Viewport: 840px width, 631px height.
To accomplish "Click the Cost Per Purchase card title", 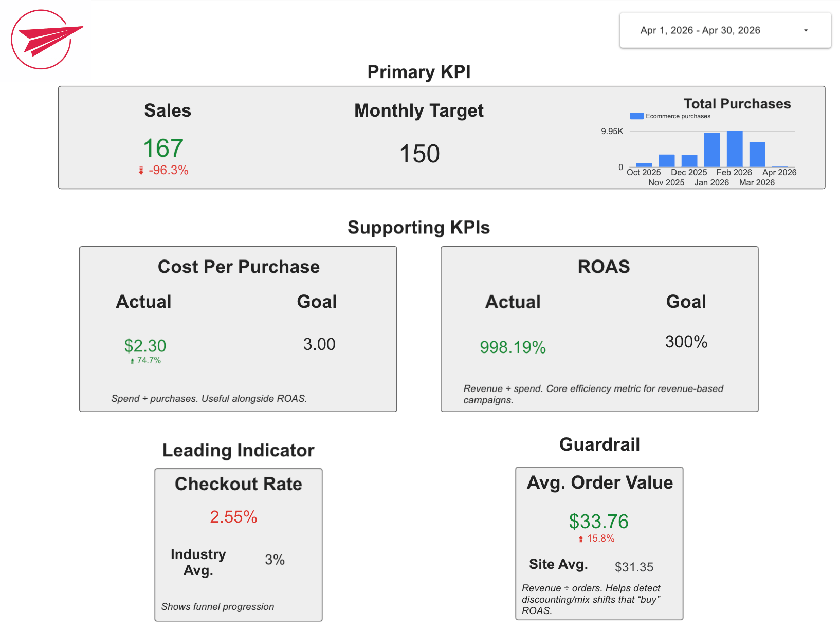I will (x=239, y=266).
